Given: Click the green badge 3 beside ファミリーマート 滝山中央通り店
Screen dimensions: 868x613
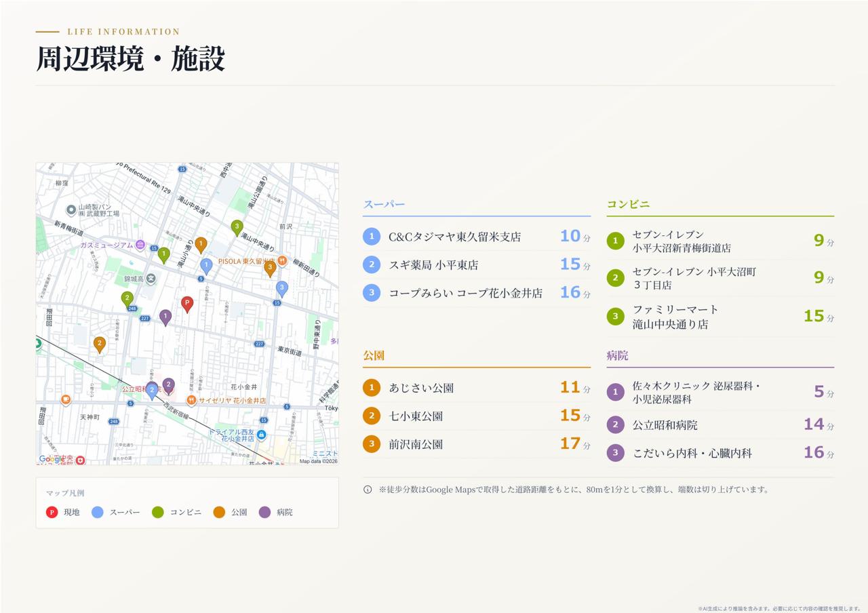Looking at the screenshot, I should point(615,316).
